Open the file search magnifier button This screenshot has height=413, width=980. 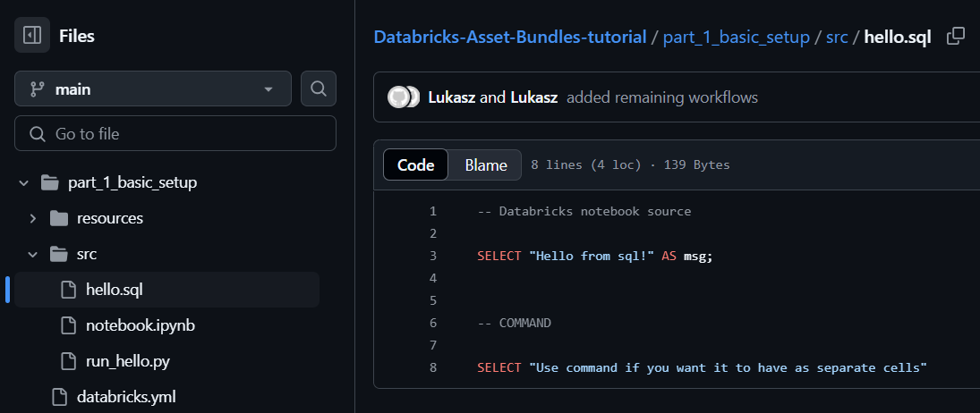tap(319, 89)
